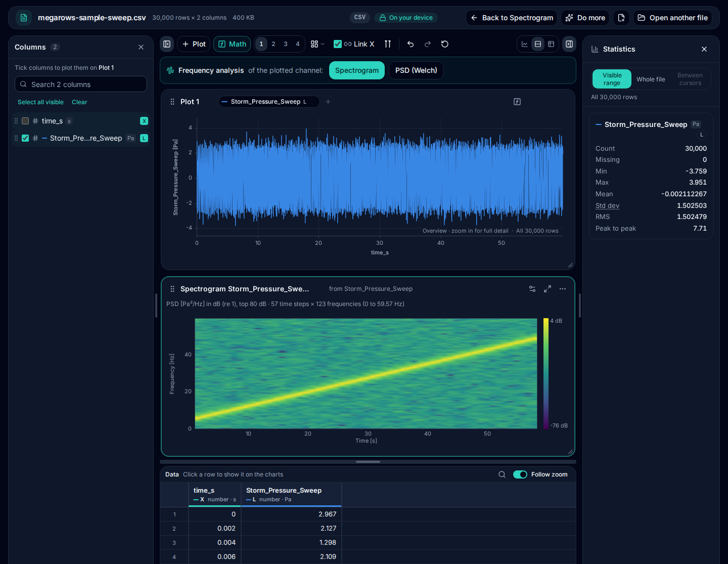Switch to split chart and table view icon

tap(538, 44)
